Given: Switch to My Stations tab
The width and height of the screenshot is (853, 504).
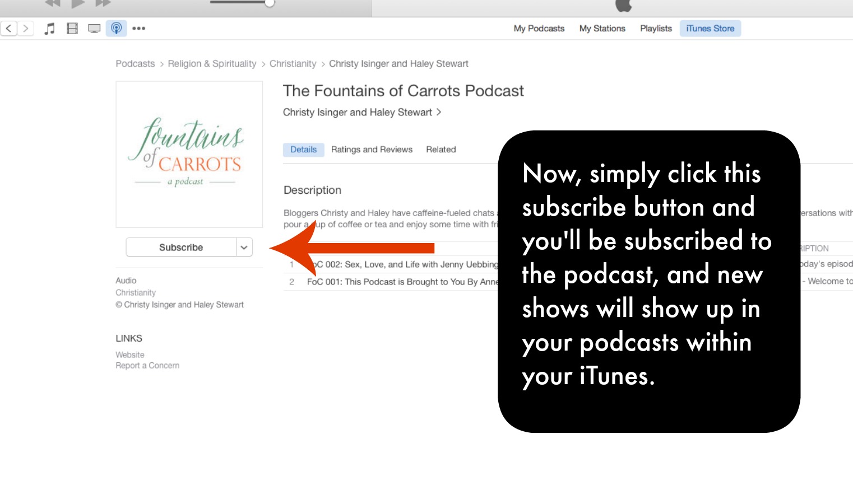Looking at the screenshot, I should 602,29.
